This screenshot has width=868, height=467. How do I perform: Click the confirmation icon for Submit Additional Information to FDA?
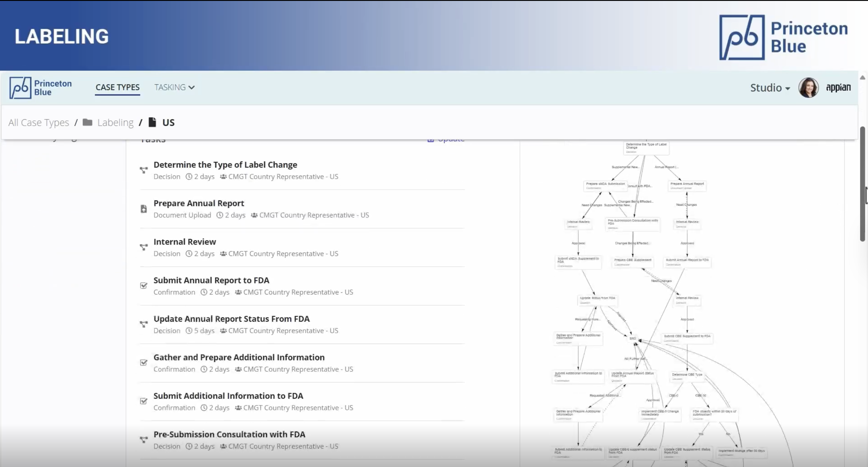(x=144, y=401)
